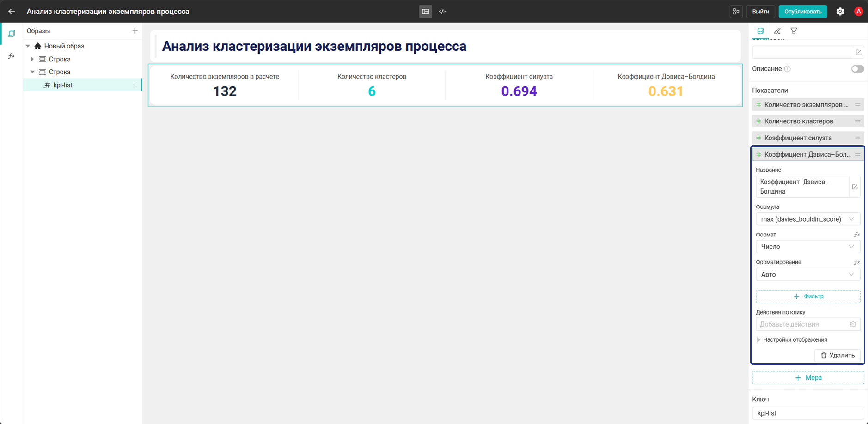Open the kpi-list three-dot menu

134,85
